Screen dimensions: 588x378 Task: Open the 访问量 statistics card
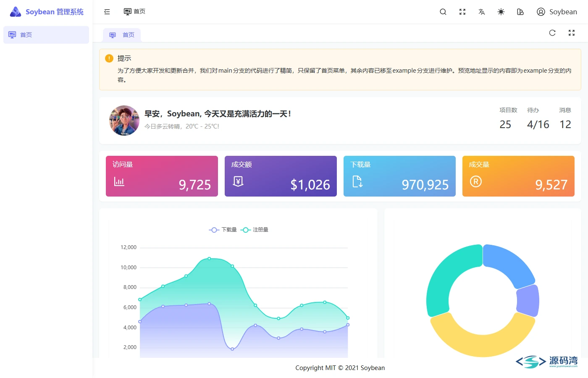click(162, 176)
